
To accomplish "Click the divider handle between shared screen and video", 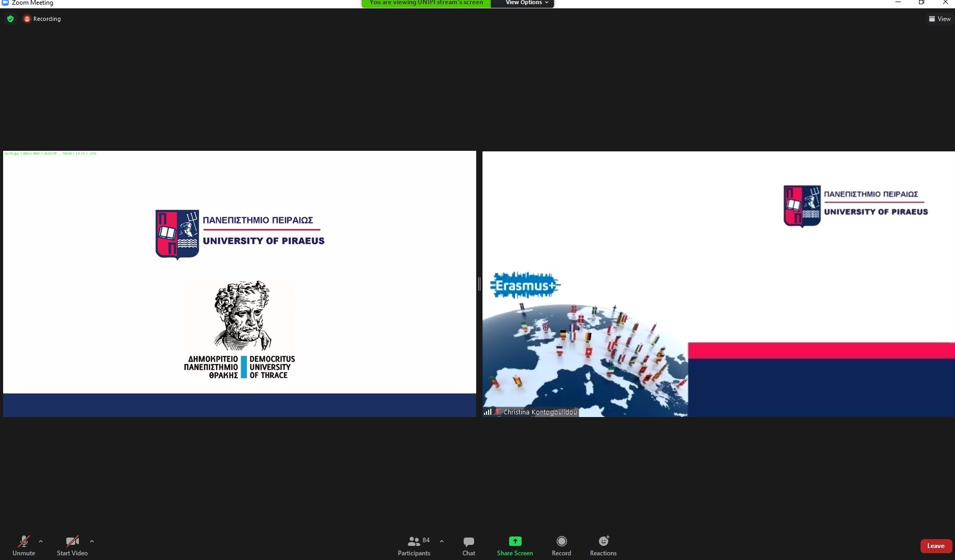I will click(479, 284).
